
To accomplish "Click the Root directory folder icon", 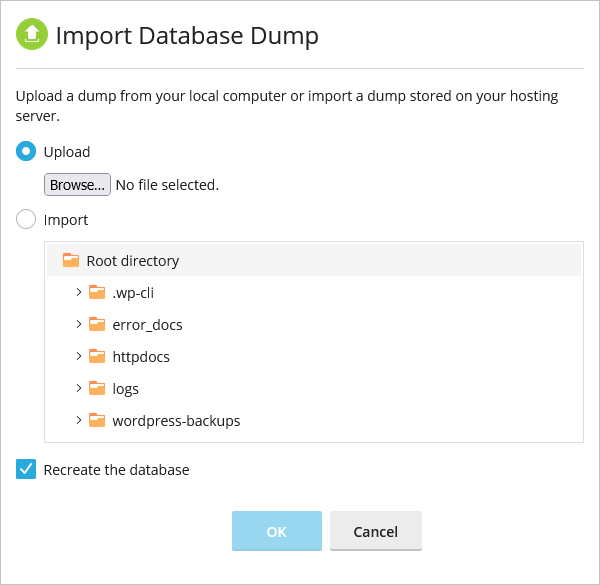I will click(x=71, y=260).
